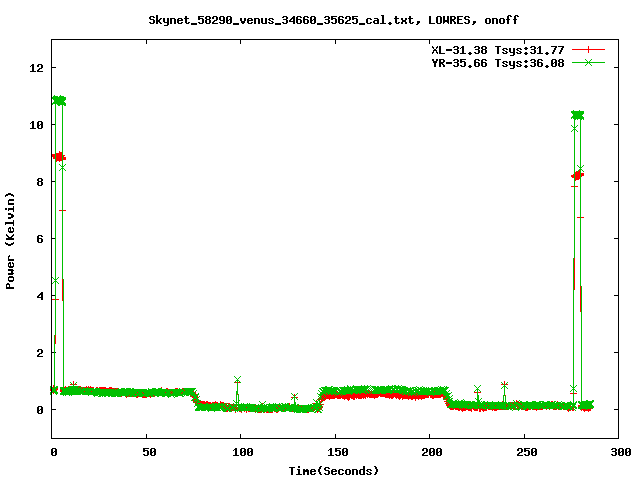Click the green cal spike peak near 11 Kelvin
Viewport: 640px width, 480px height.
point(59,100)
